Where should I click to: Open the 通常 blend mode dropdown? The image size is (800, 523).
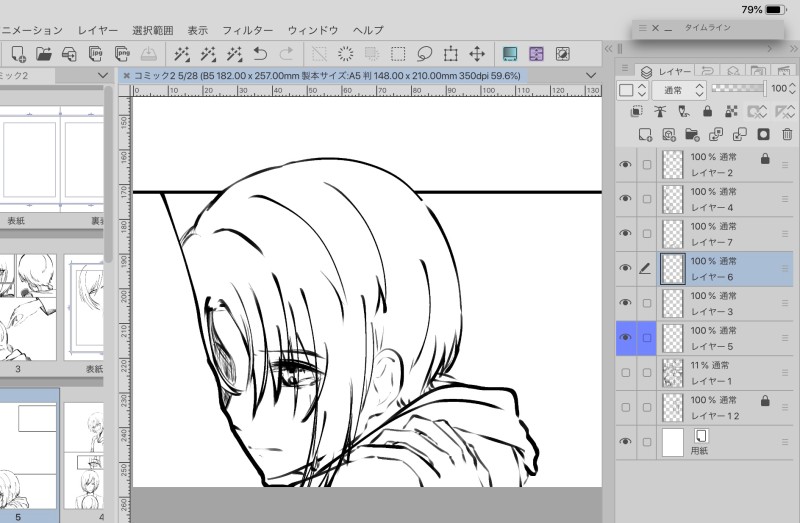point(679,90)
